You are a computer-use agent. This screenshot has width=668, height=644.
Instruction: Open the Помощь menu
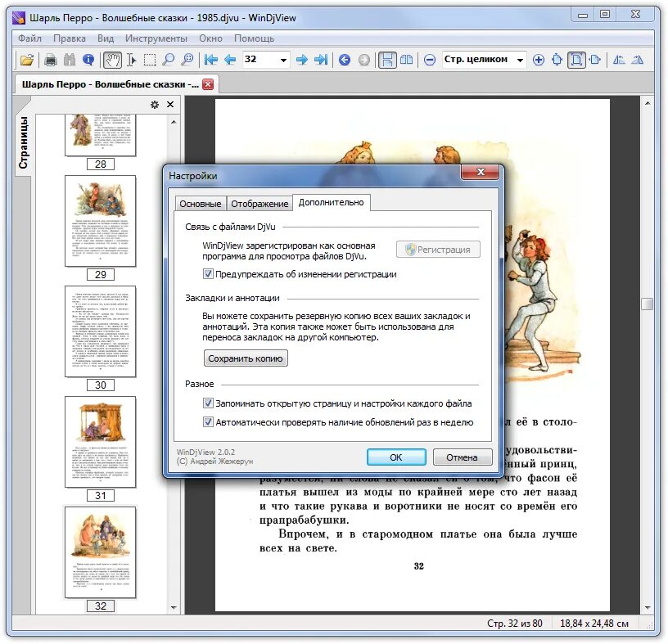coord(254,38)
